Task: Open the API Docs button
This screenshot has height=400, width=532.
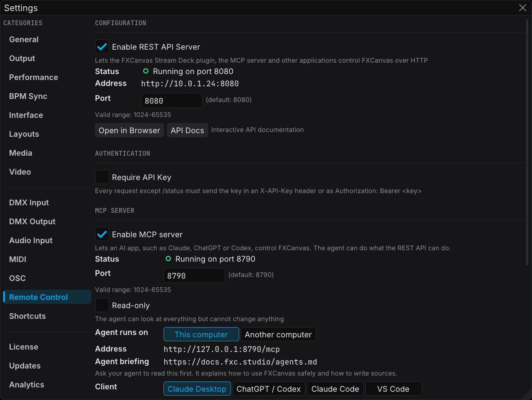Action: coord(187,130)
